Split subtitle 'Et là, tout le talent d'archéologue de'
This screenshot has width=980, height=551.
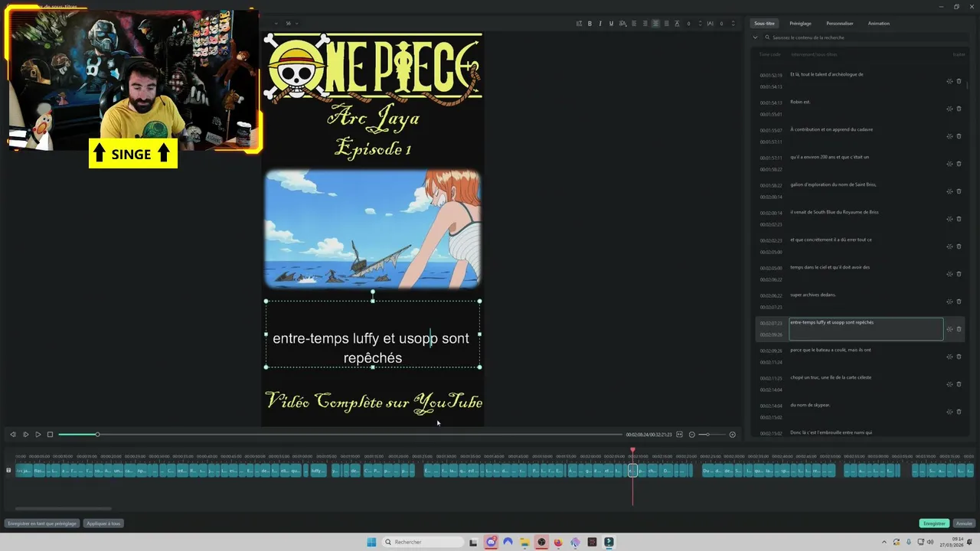point(949,81)
